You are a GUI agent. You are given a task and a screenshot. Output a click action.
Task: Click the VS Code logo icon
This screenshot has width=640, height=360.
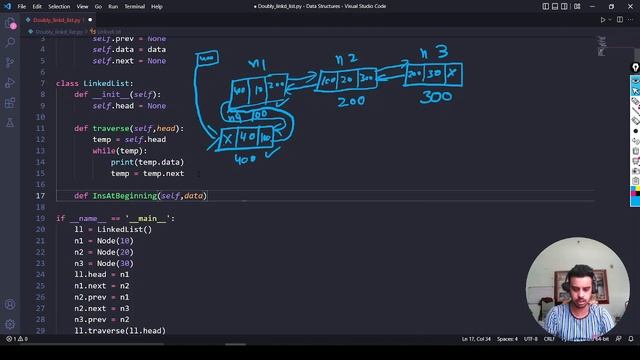7,6
